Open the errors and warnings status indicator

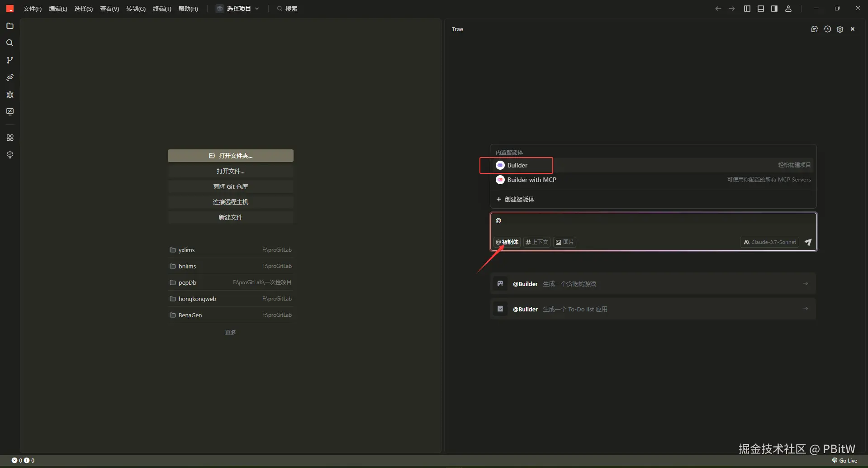(x=23, y=460)
